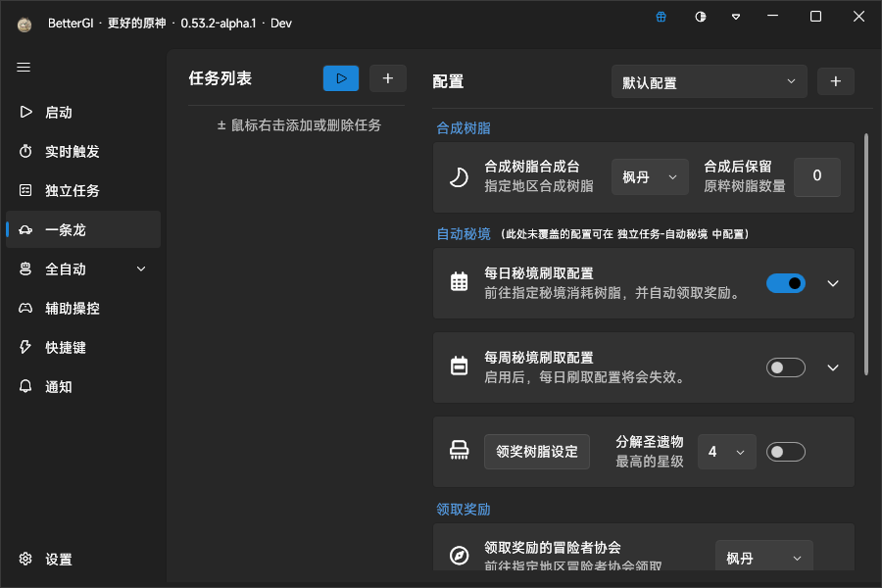
Task: Click the 原粹树脂数量 number input field
Action: 816,177
